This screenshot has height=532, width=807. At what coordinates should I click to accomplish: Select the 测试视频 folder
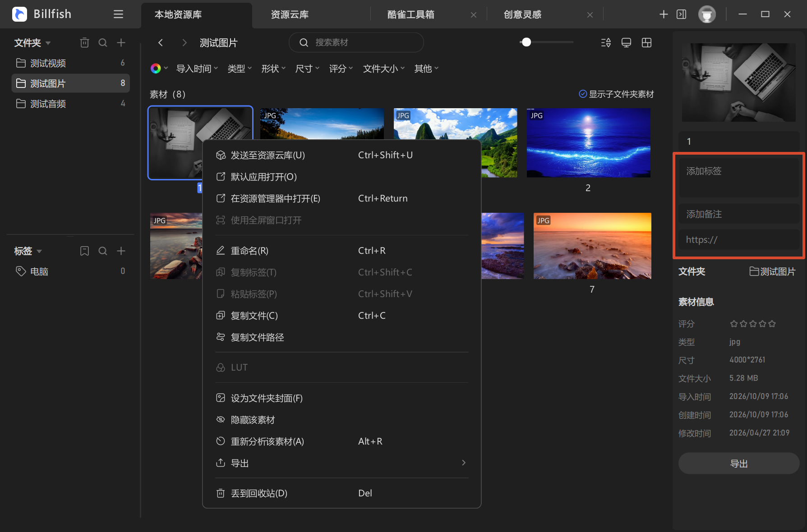[x=71, y=63]
